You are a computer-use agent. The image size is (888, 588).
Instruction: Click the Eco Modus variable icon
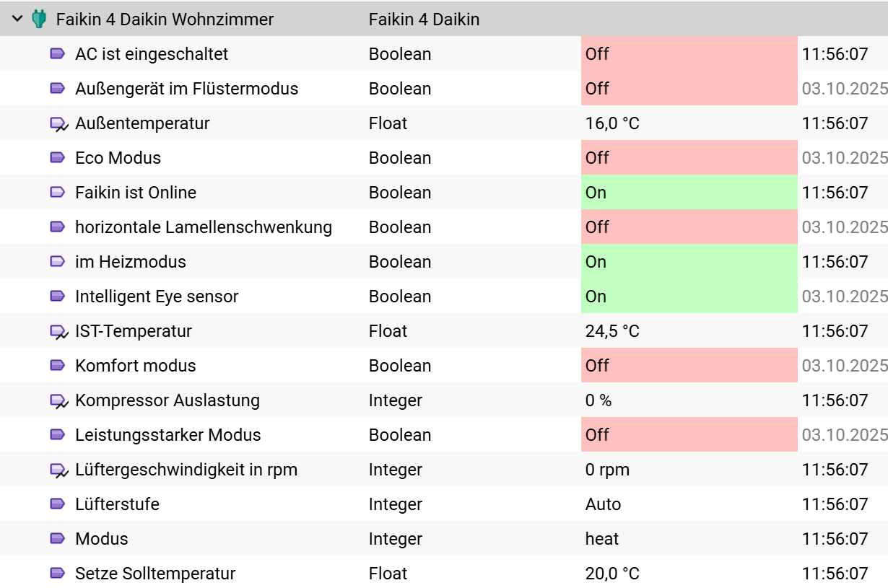coord(58,158)
